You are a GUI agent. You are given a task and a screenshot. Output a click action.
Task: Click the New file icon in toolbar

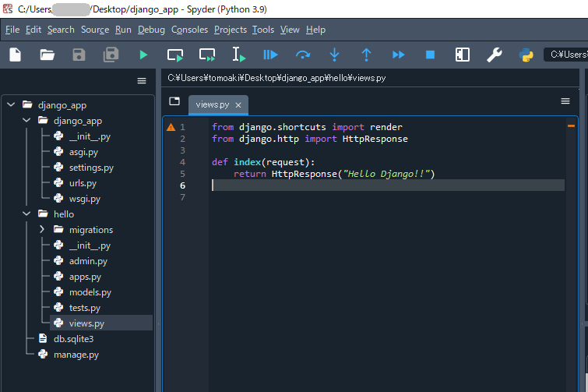[x=16, y=55]
